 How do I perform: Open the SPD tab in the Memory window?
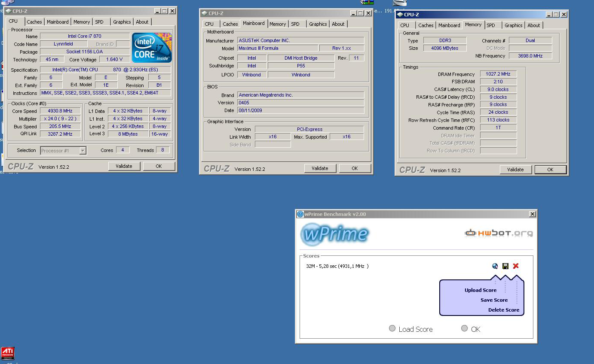pyautogui.click(x=491, y=25)
